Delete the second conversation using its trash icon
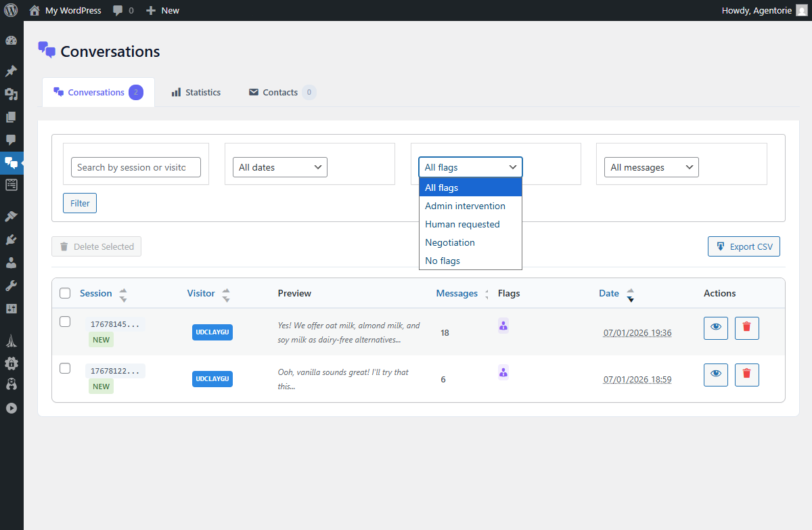Viewport: 812px width, 530px height. point(746,374)
